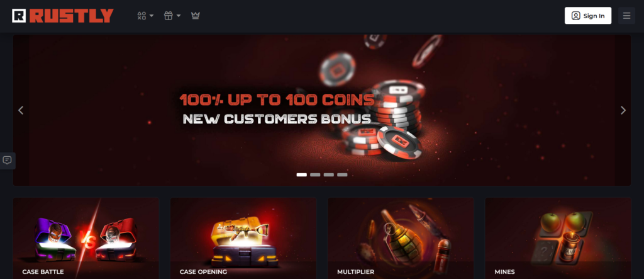Go to next banner slide arrow
This screenshot has width=644, height=279.
pos(623,110)
